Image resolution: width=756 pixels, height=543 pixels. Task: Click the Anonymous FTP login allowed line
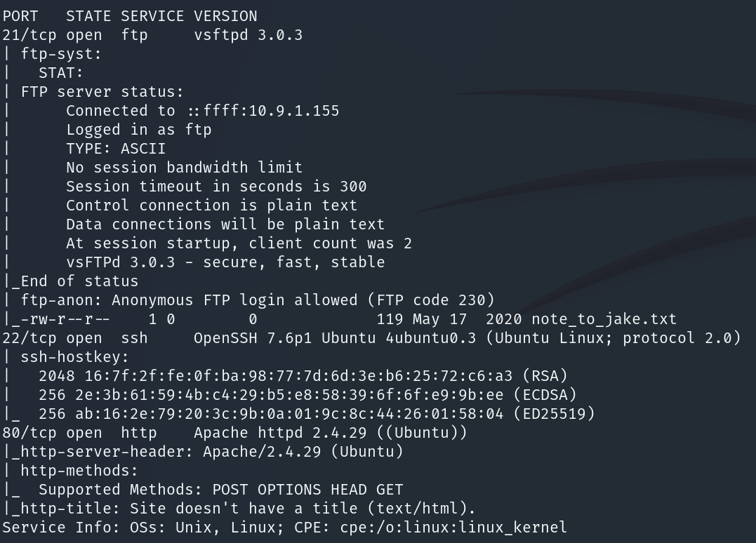tap(258, 300)
